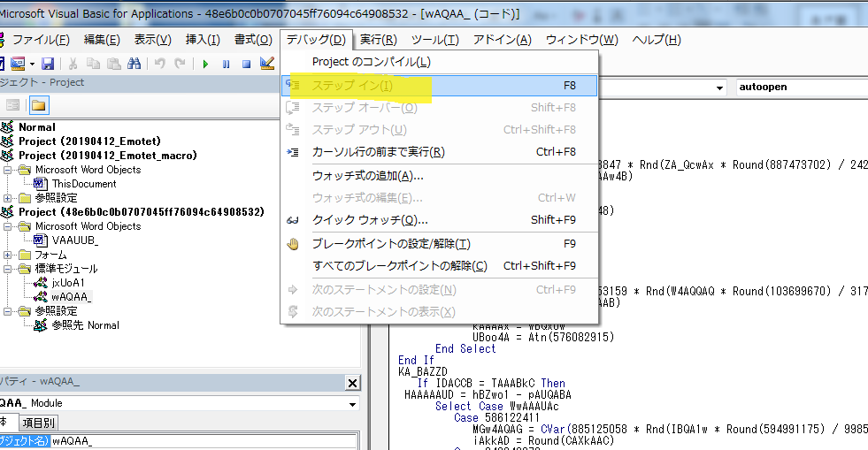Click the Save toolbar icon
868x450 pixels.
coord(48,64)
